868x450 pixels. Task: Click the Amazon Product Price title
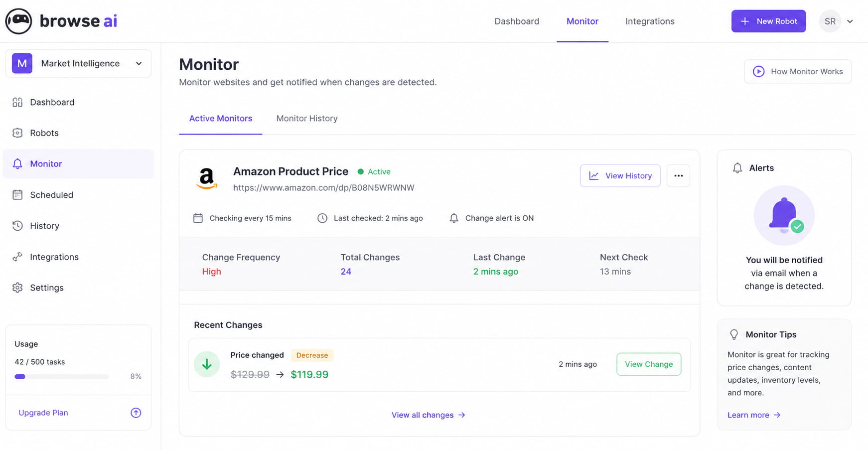[291, 171]
